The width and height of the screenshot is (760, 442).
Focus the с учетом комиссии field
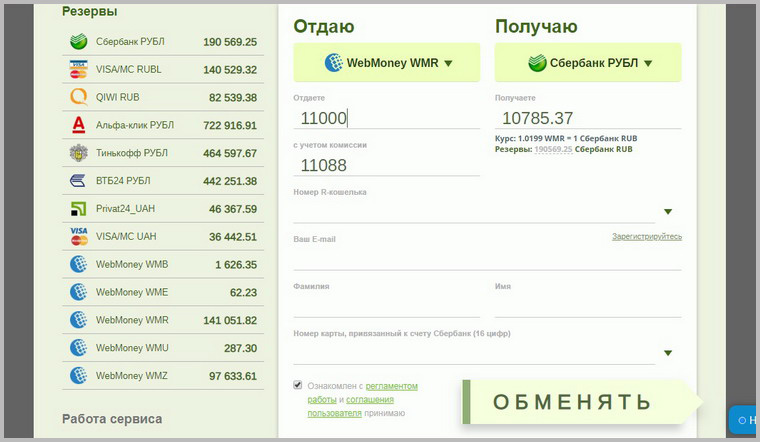387,165
